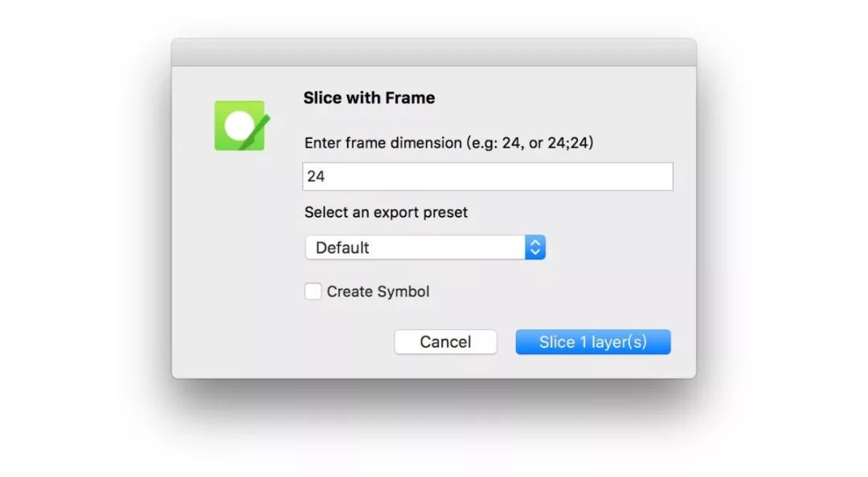Viewport: 868px width, 477px height.
Task: Cancel the Slice with Frame dialog
Action: [x=445, y=342]
